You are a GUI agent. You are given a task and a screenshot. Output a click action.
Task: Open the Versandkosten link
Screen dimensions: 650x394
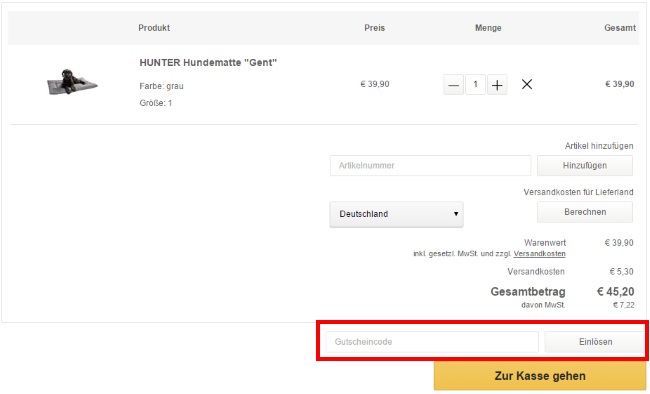point(539,253)
